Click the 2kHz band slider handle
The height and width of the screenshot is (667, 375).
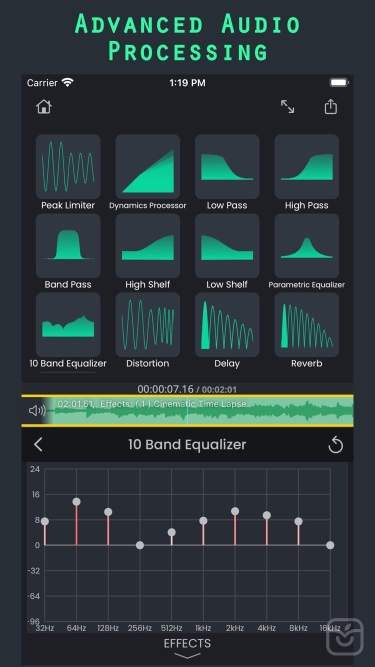[x=235, y=511]
